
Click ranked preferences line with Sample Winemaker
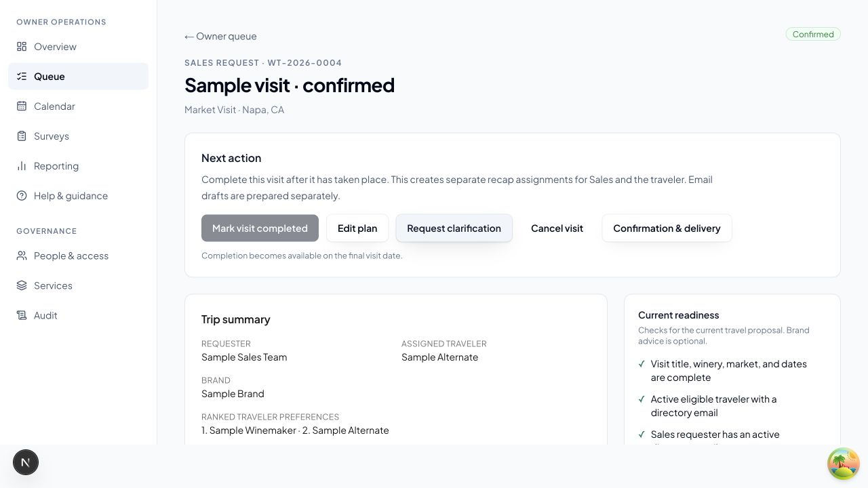[x=295, y=430]
